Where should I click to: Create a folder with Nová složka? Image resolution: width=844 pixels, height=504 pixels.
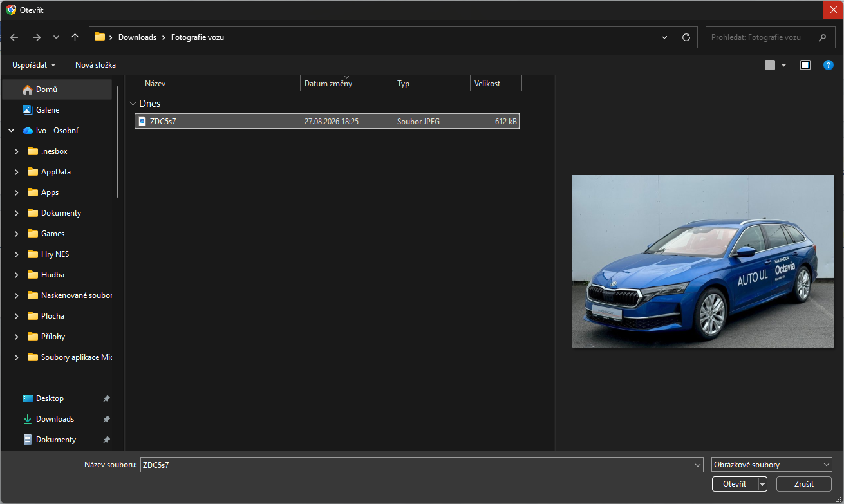(x=95, y=65)
